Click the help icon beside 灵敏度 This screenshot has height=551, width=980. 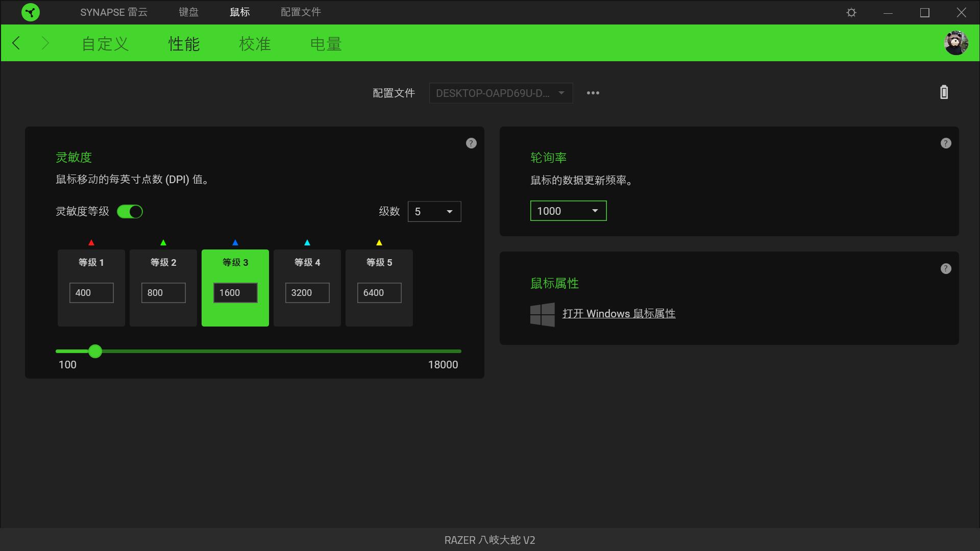(471, 143)
